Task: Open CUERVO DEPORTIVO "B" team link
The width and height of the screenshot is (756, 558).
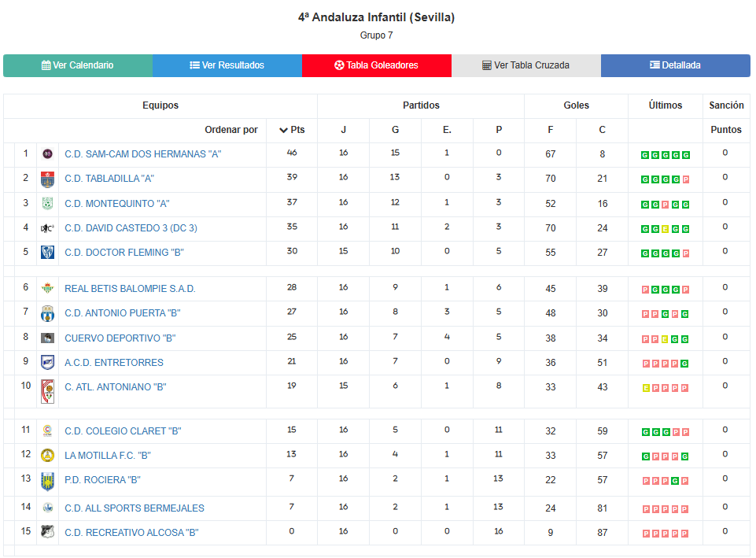Action: (x=120, y=338)
